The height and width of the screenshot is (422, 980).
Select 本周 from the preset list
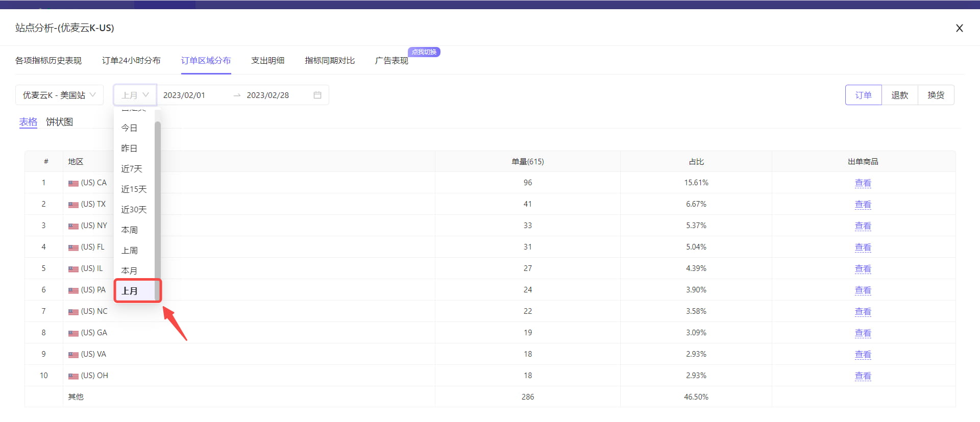tap(134, 230)
